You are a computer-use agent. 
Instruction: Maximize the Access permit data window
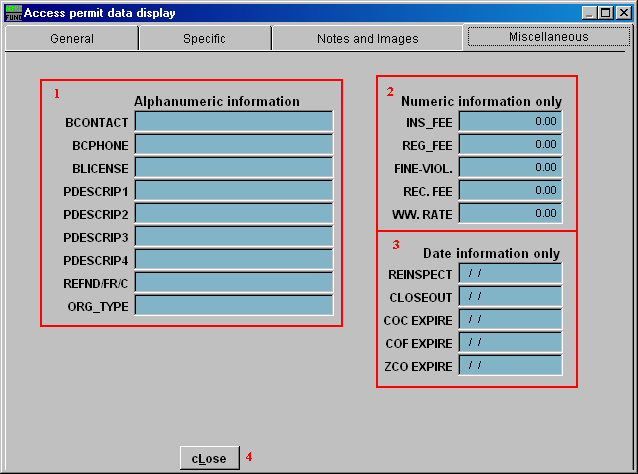(605, 13)
